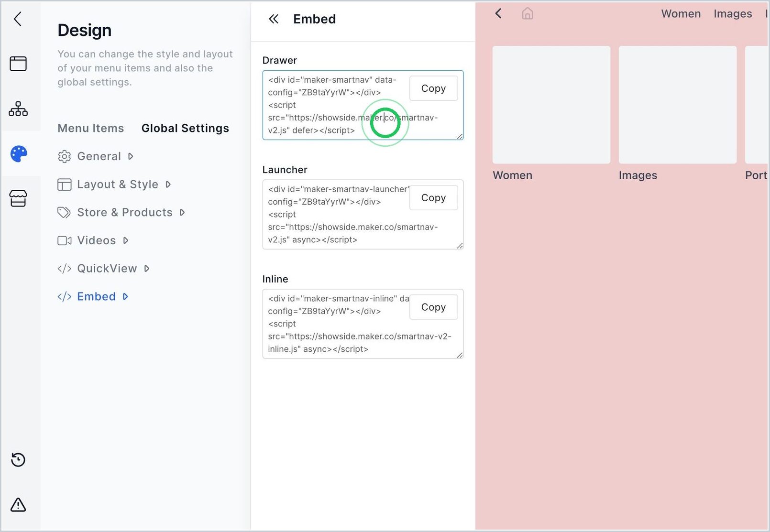Open the sitemap structure icon in sidebar
770x532 pixels.
[x=18, y=109]
